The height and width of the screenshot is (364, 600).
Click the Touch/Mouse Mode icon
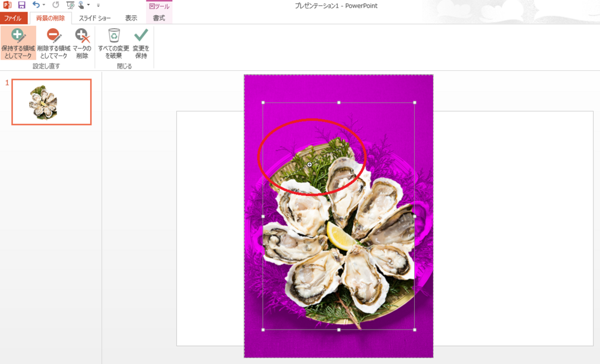pos(81,5)
